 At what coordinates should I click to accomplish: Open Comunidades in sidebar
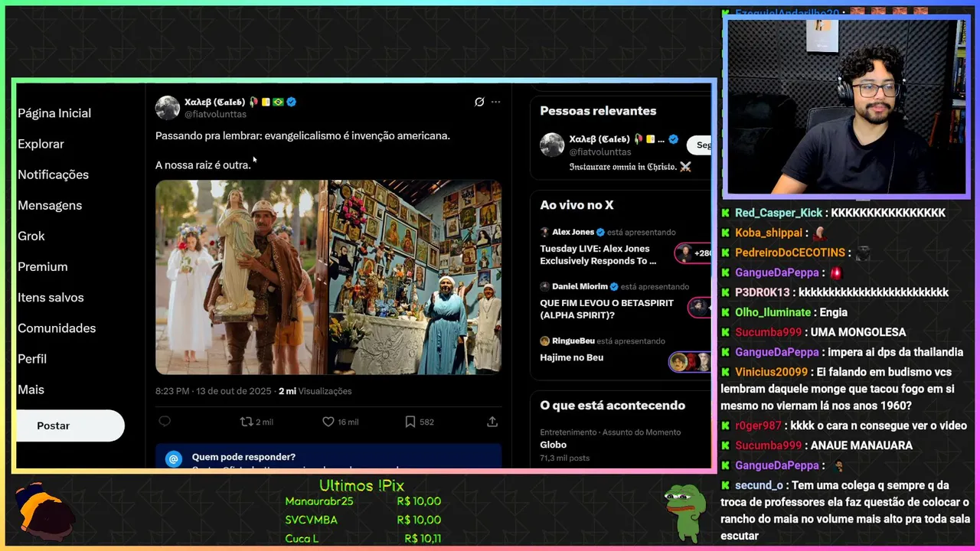[x=57, y=328]
